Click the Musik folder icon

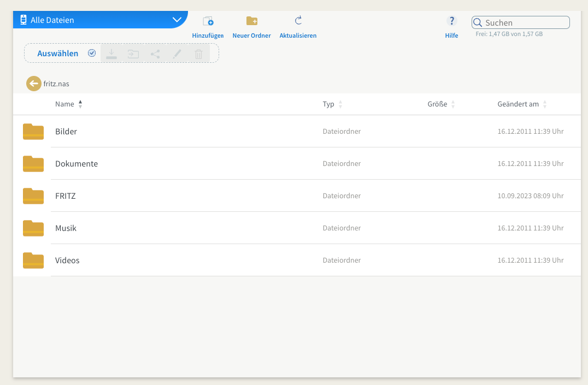pyautogui.click(x=33, y=228)
